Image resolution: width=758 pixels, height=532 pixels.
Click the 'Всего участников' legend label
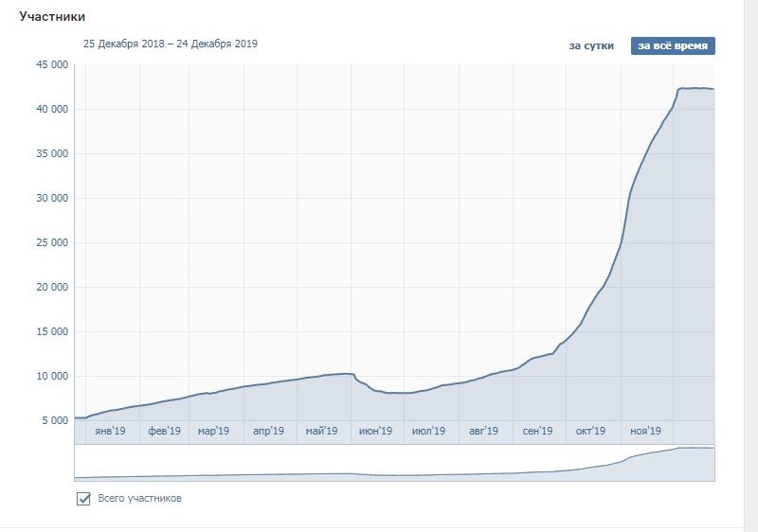pyautogui.click(x=139, y=498)
